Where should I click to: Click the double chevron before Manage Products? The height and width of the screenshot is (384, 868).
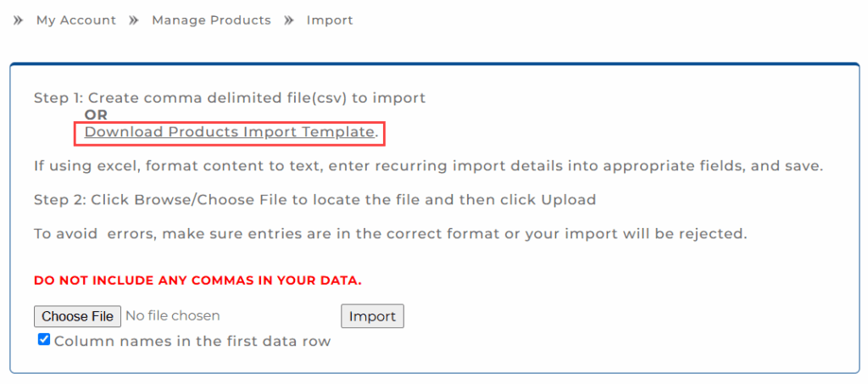coord(134,20)
